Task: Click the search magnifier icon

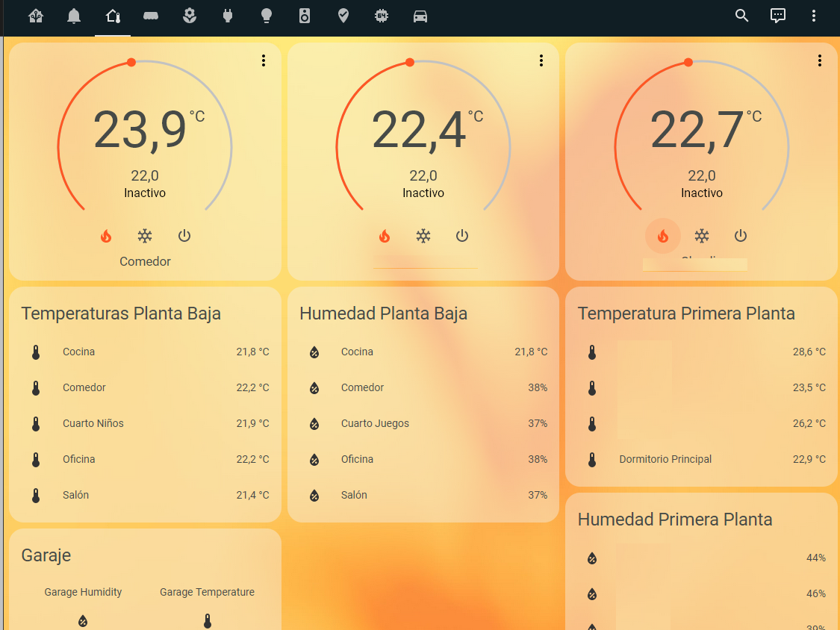Action: (741, 16)
